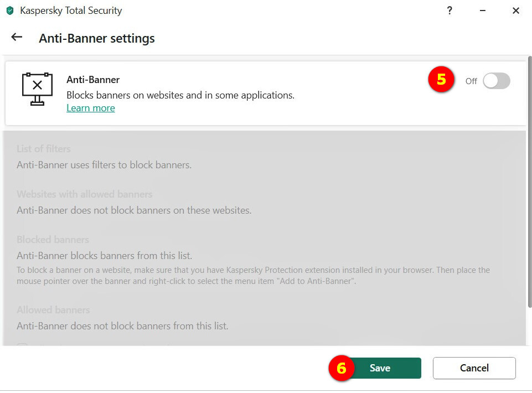The width and height of the screenshot is (532, 393).
Task: Go back using the left arrow
Action: [x=17, y=37]
